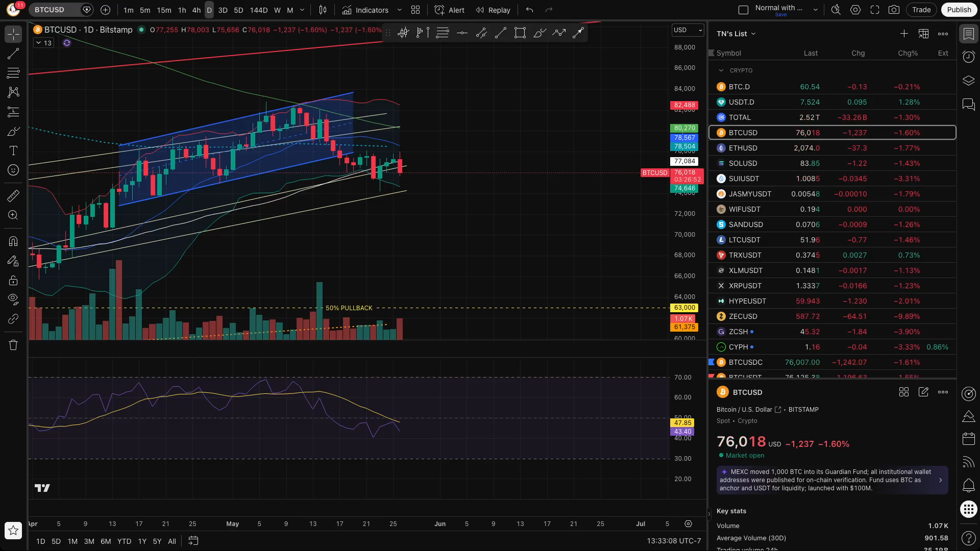980x551 pixels.
Task: Open the emoji and icons tool
Action: coord(13,170)
